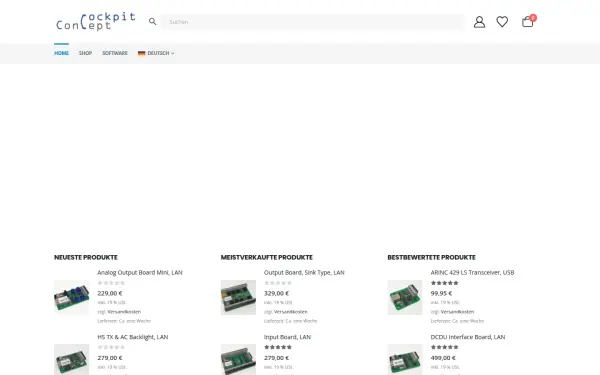Focus the Suchen search field
Image resolution: width=600 pixels, height=375 pixels.
pyautogui.click(x=313, y=22)
